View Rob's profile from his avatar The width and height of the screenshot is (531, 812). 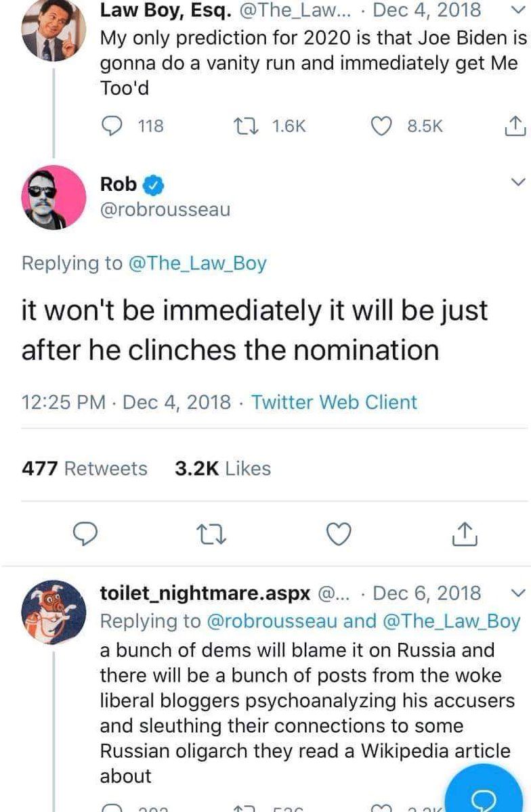point(54,197)
